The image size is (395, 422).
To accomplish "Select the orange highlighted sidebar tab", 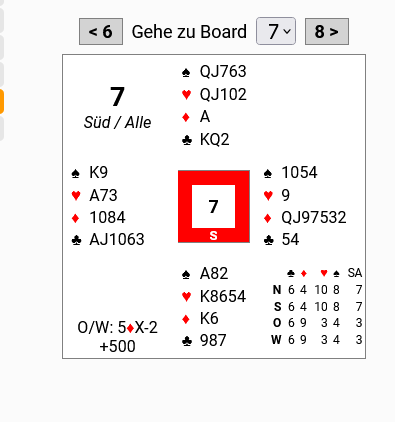I will pyautogui.click(x=2, y=101).
